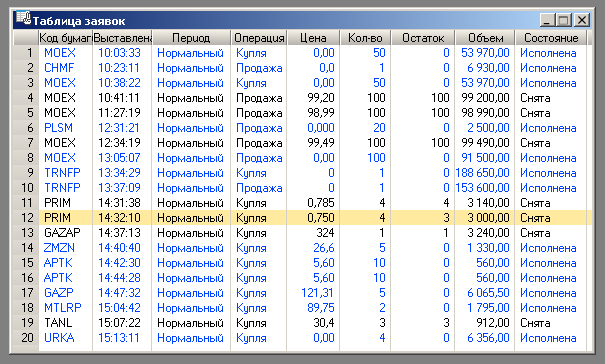This screenshot has width=605, height=364.
Task: Click volume 188 650,00 cell
Action: (x=483, y=173)
